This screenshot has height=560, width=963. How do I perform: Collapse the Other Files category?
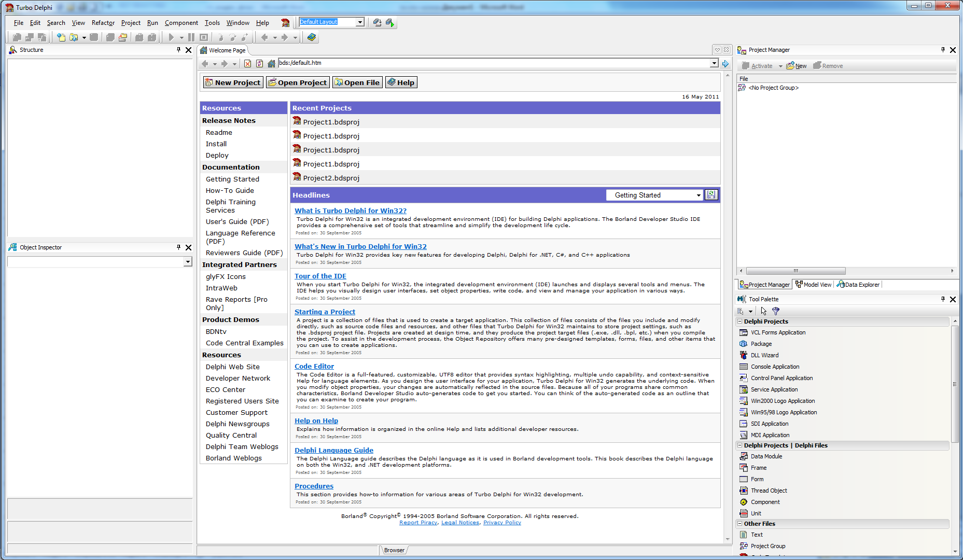click(x=740, y=524)
